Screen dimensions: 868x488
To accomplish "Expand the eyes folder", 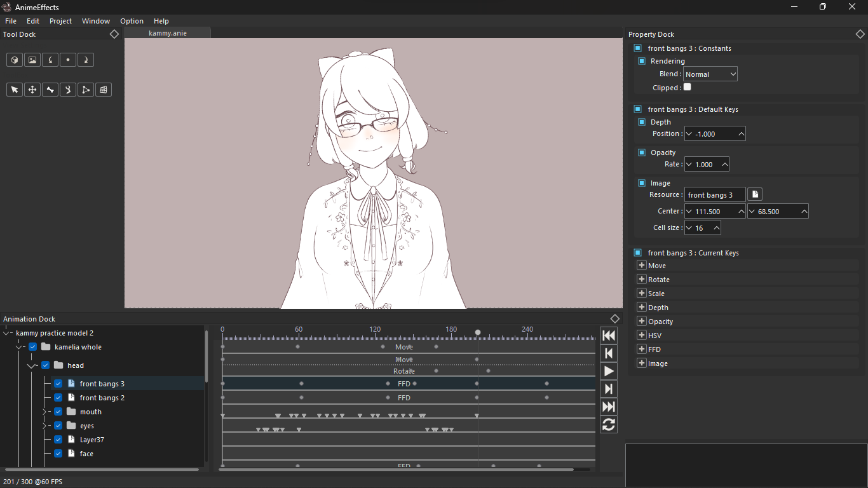I will coord(44,426).
